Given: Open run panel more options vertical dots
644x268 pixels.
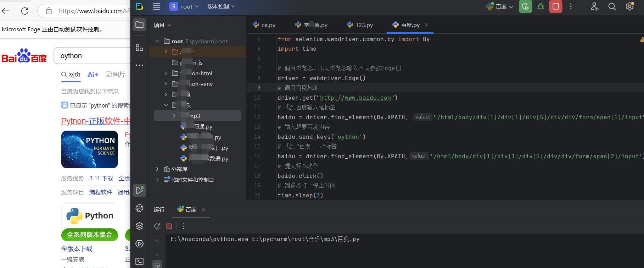Looking at the screenshot, I should pyautogui.click(x=183, y=226).
